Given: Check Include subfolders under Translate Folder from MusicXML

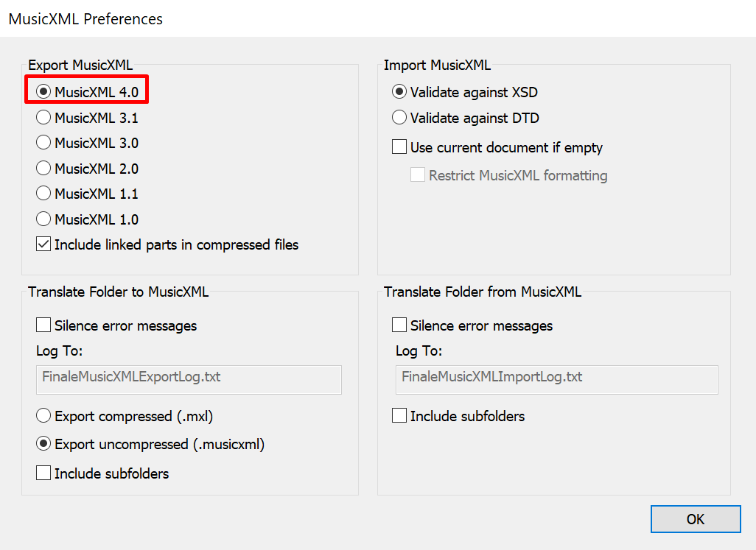Looking at the screenshot, I should click(x=399, y=416).
